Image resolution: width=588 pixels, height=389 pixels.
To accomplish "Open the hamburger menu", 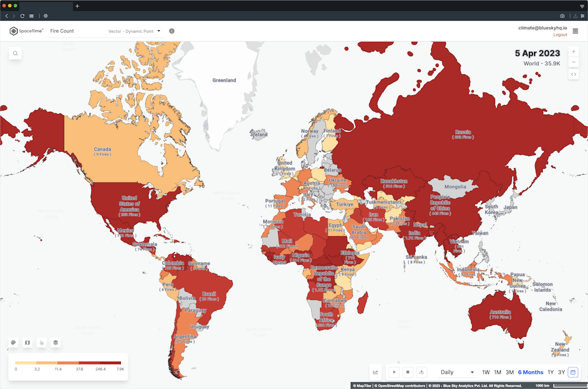I will click(576, 31).
